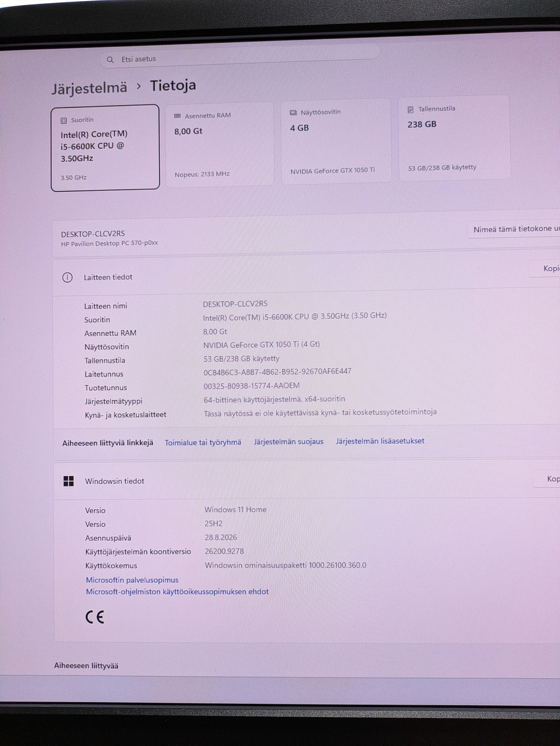Image resolution: width=560 pixels, height=746 pixels.
Task: Open the Microsoftin palvelusopimus link
Action: [x=132, y=580]
